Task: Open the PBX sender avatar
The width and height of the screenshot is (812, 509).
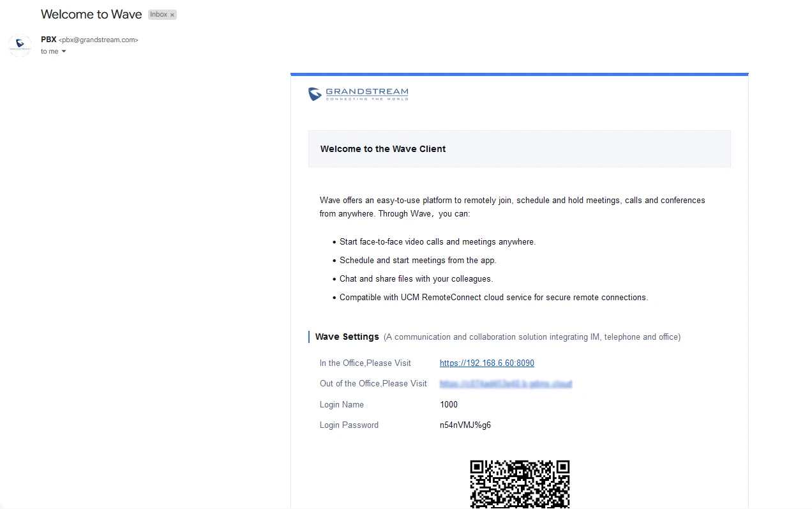Action: tap(20, 45)
